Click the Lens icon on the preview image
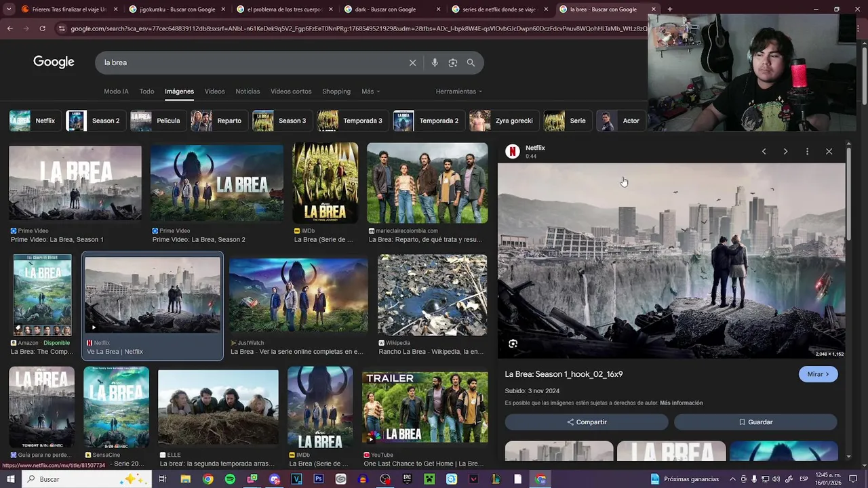The width and height of the screenshot is (868, 488). [x=513, y=344]
